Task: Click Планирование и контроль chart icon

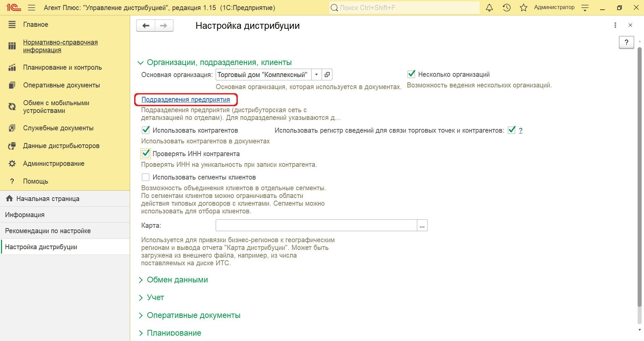Action: click(12, 67)
